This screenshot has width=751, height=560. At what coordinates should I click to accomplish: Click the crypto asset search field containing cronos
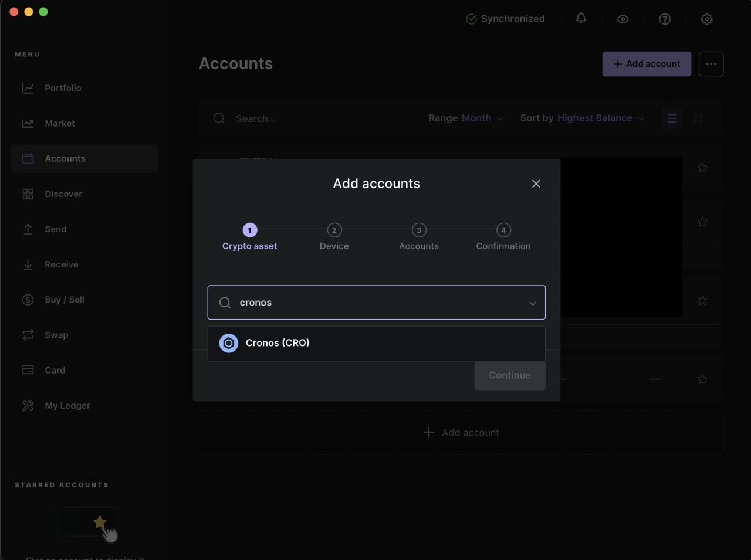[376, 303]
